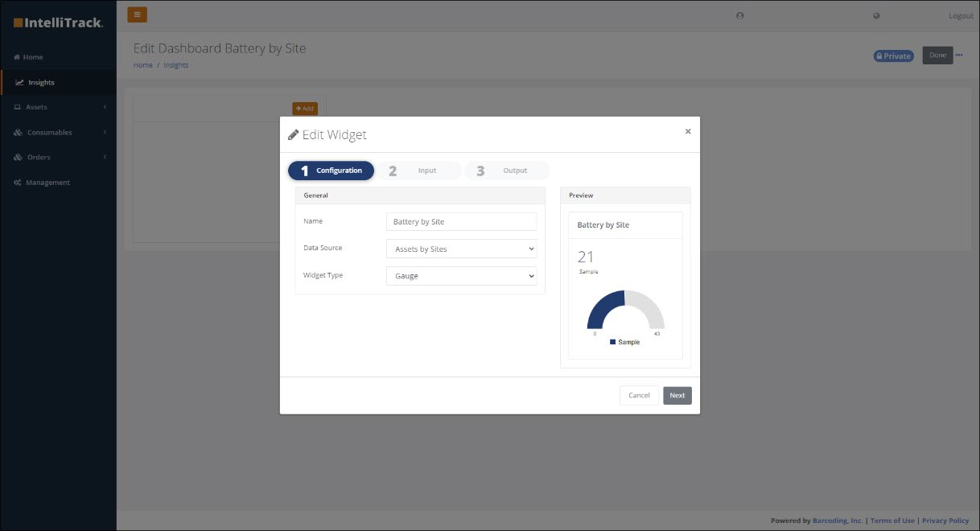Click the Sample legend color square

[x=613, y=342]
